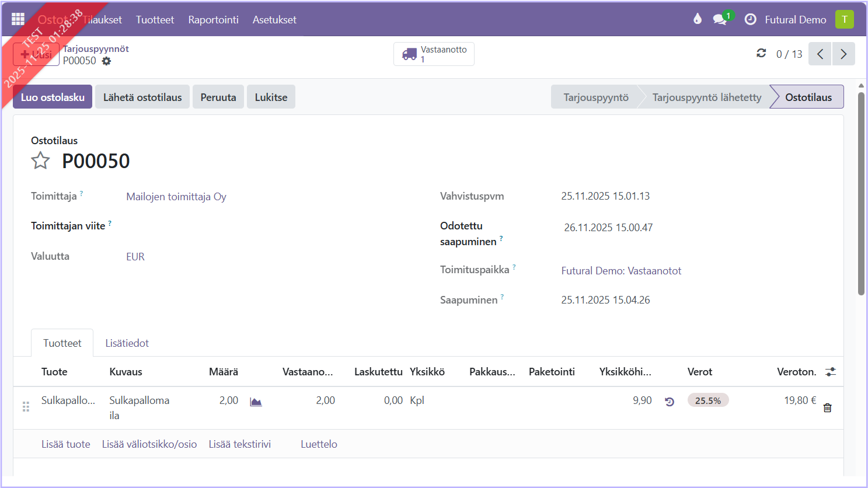This screenshot has width=868, height=488.
Task: Delete the product line with trash icon
Action: 827,407
